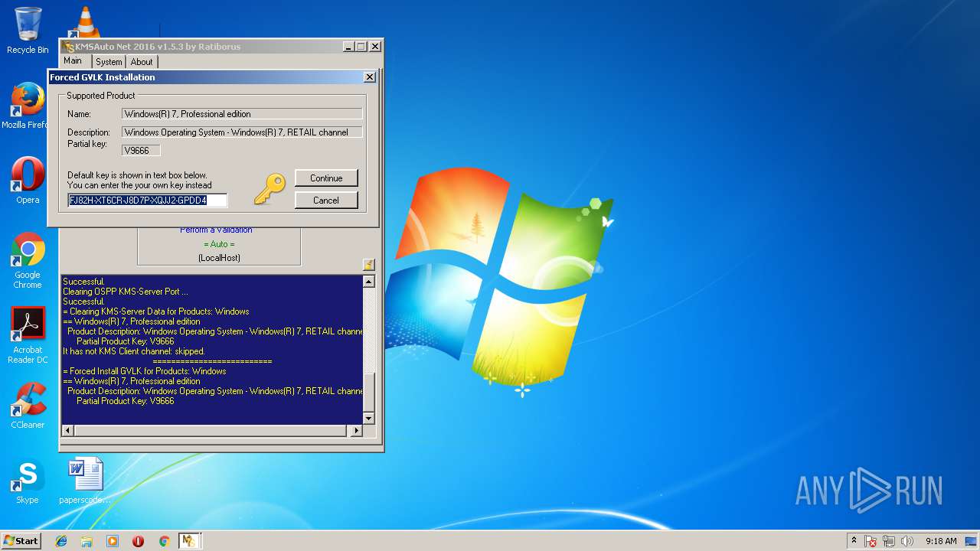The width and height of the screenshot is (980, 551).
Task: Maximize the KMSAuto Net window
Action: [x=361, y=47]
